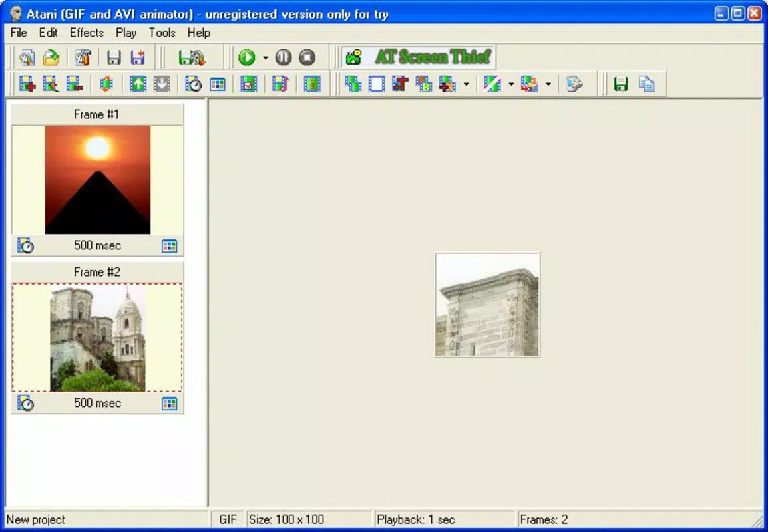Click New project text in status bar
768x532 pixels.
pos(35,519)
